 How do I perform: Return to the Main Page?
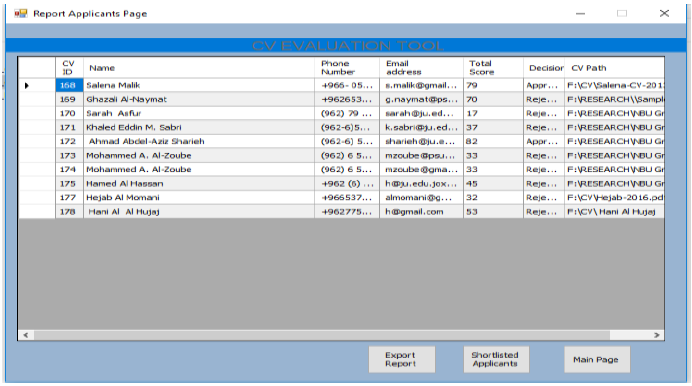pos(597,360)
